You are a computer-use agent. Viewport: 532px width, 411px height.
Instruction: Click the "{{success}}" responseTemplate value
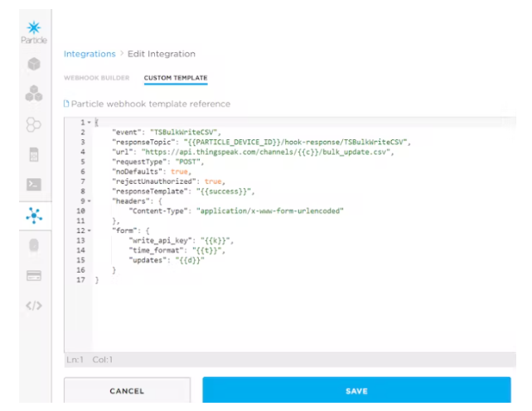[x=224, y=191]
